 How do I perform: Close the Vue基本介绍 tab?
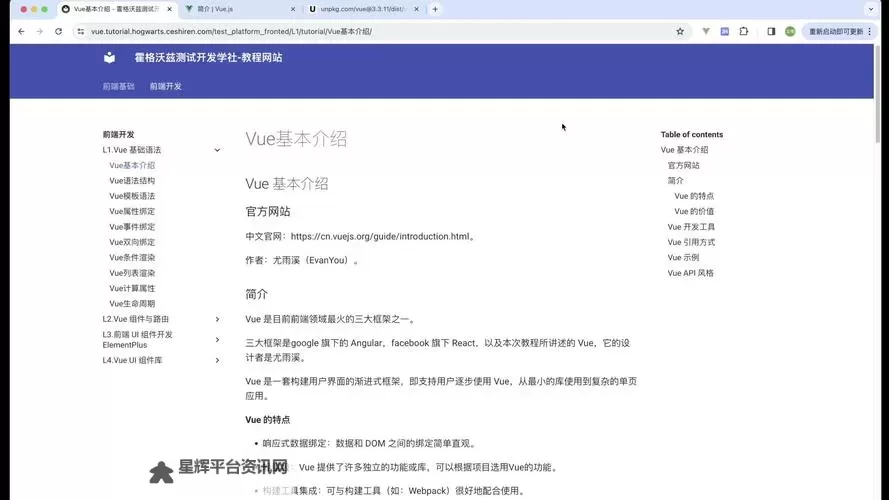(x=169, y=9)
